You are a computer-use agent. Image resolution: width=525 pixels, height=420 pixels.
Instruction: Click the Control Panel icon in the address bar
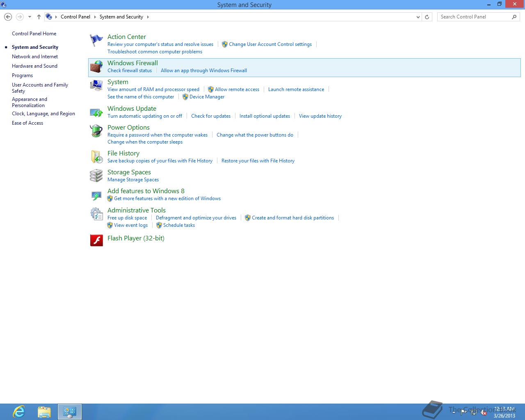coord(49,17)
